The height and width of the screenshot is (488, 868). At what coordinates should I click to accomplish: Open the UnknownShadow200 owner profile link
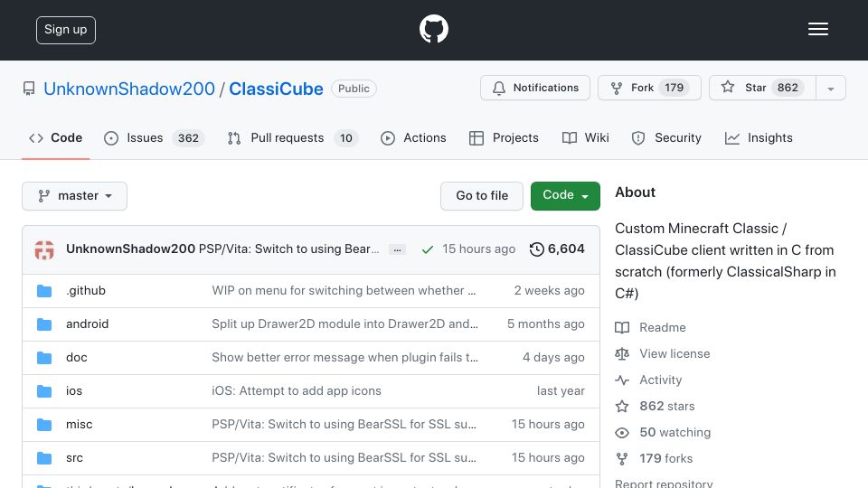coord(129,89)
